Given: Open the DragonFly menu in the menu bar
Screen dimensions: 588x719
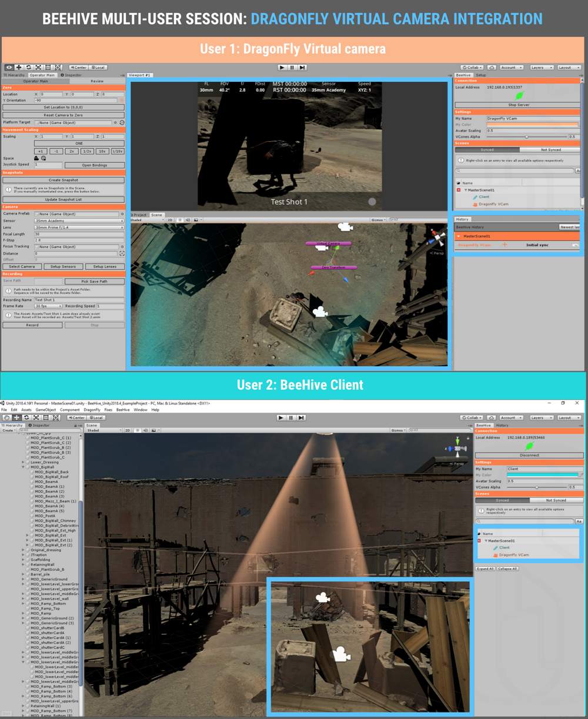Looking at the screenshot, I should tap(92, 410).
